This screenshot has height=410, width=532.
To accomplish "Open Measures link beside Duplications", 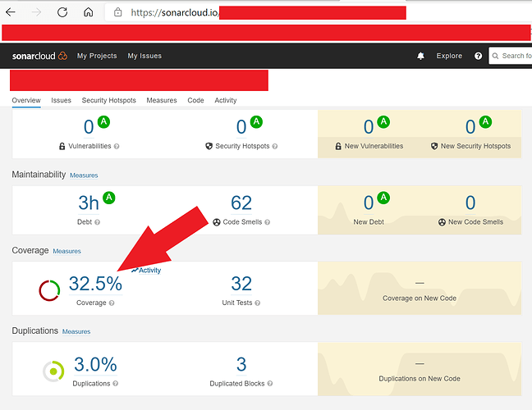I will (x=76, y=332).
